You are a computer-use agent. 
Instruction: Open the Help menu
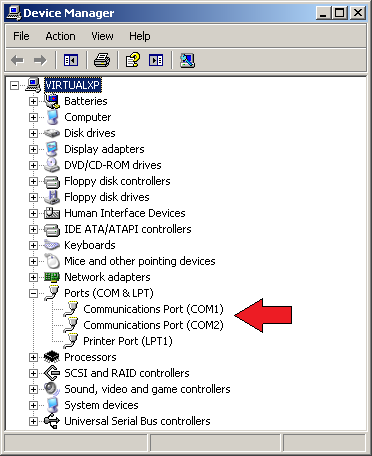click(140, 36)
